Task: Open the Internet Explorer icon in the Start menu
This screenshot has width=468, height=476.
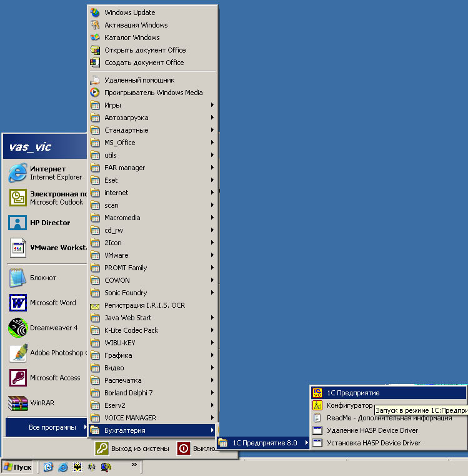Action: tap(17, 173)
